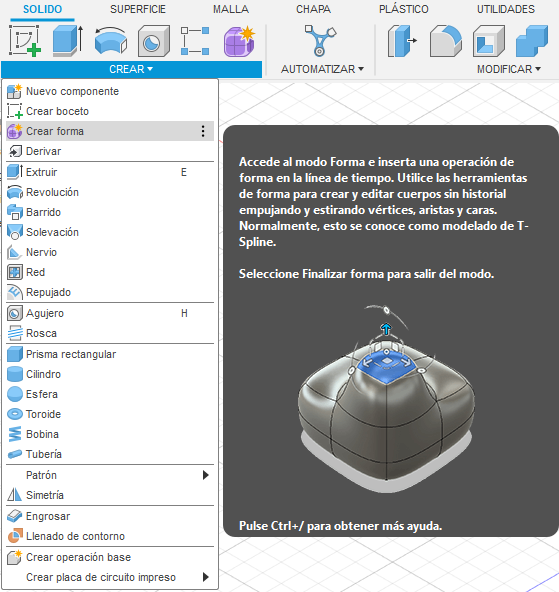Click the Press Pull toolbar icon

[x=402, y=41]
